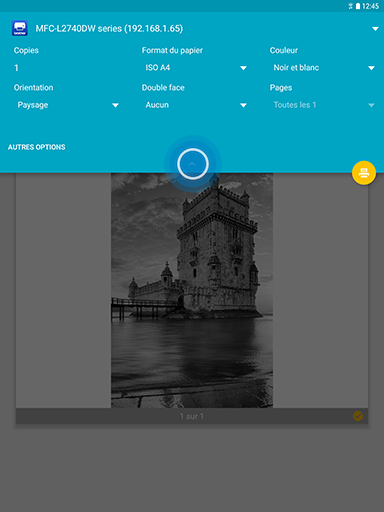Toggle the page selection checkmark in preview
Image resolution: width=384 pixels, height=512 pixels.
pos(358,416)
